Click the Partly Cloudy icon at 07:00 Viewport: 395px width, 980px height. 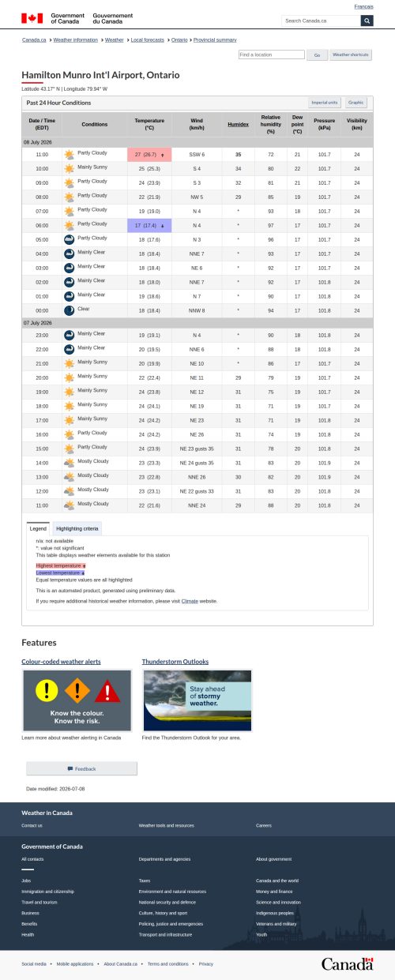[x=70, y=212]
